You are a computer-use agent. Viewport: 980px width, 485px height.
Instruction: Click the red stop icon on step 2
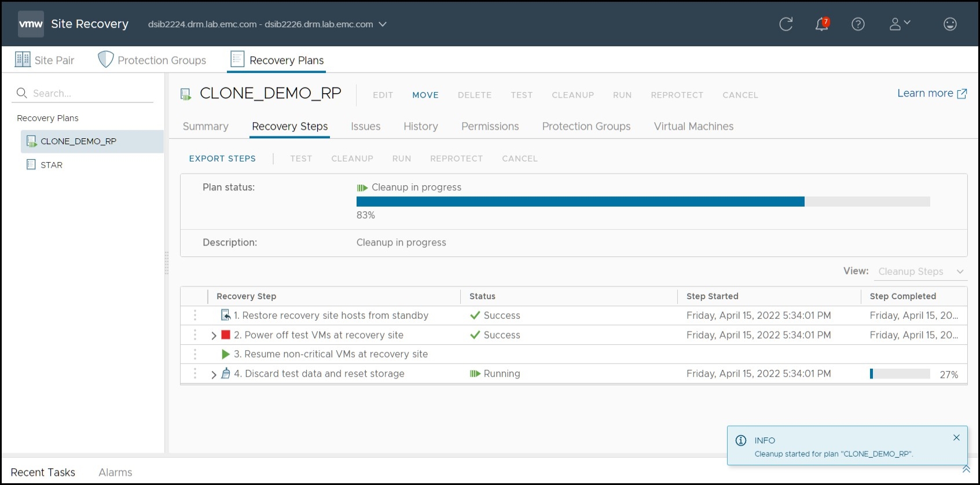[x=226, y=335]
